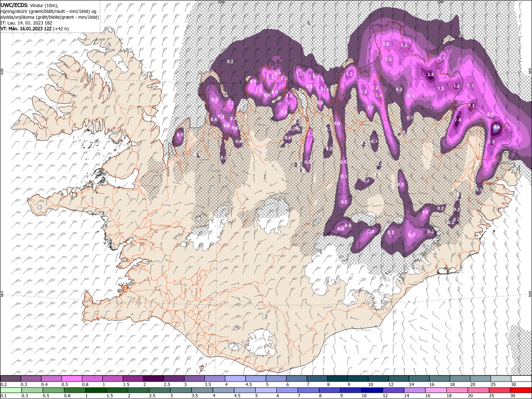
Task: Click rain legend swatch starting at 2.5
Action: [x=159, y=390]
